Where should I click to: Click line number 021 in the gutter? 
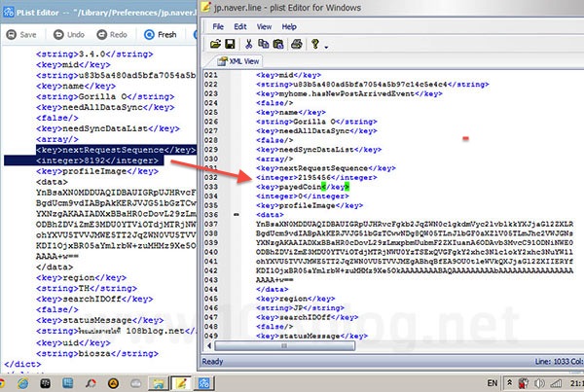211,75
